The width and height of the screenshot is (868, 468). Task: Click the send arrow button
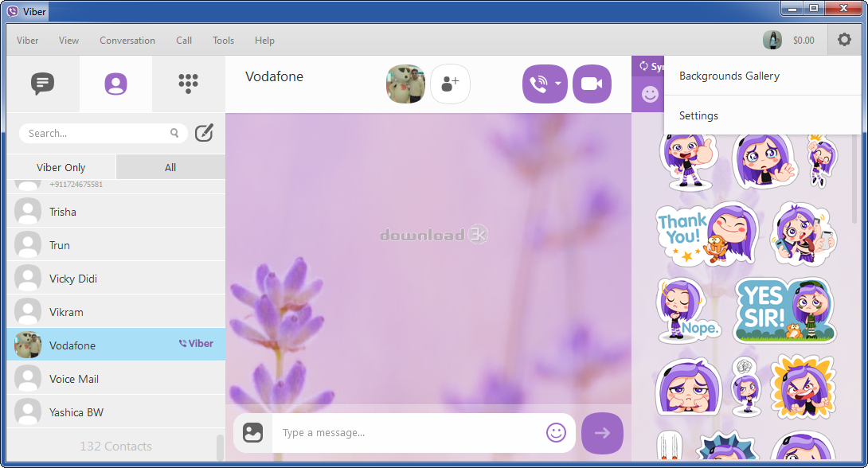(602, 433)
